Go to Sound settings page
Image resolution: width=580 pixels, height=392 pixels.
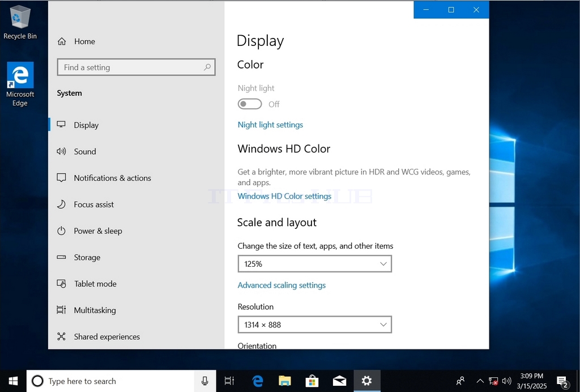pos(85,151)
